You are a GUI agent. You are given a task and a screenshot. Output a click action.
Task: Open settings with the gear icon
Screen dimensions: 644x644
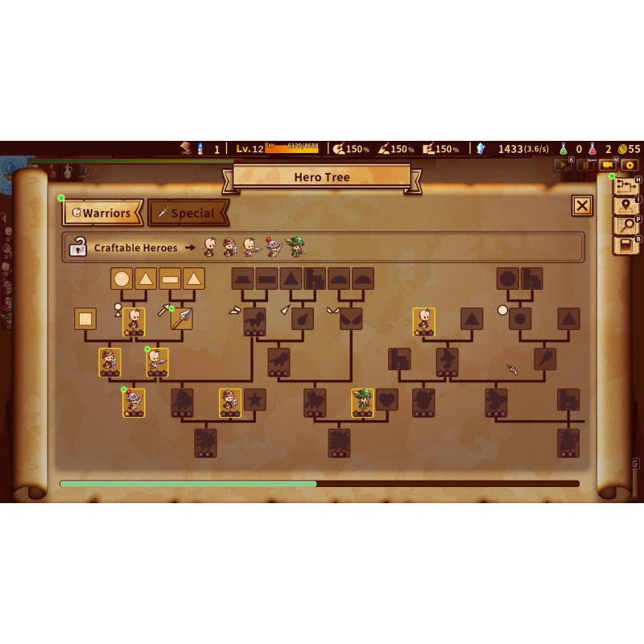click(x=630, y=165)
